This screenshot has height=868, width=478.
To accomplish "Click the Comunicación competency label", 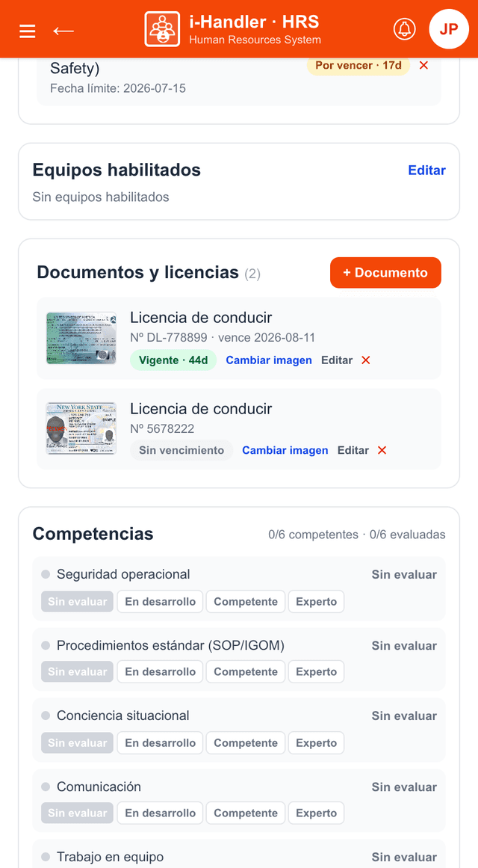I will 99,787.
